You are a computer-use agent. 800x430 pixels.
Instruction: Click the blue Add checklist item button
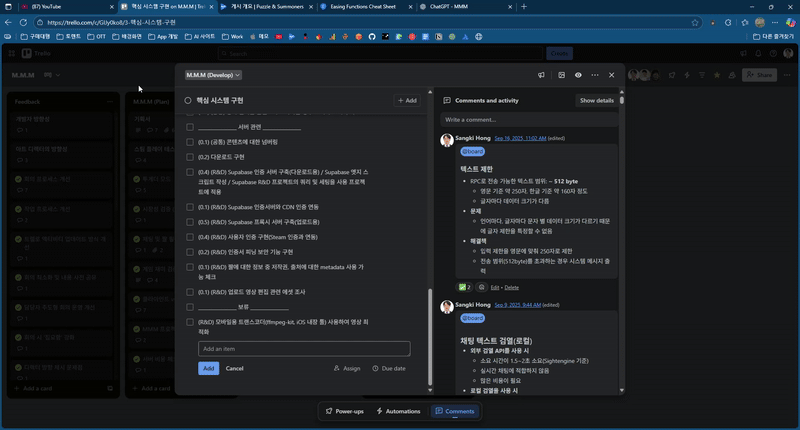coord(209,368)
